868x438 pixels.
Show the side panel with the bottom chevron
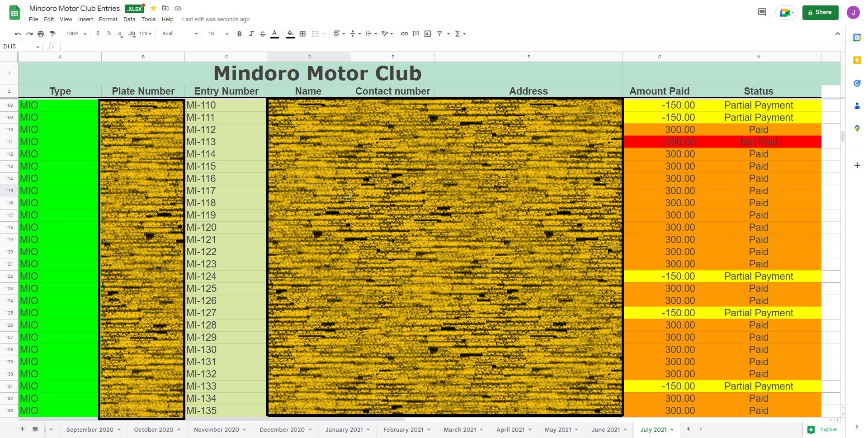pos(857,427)
